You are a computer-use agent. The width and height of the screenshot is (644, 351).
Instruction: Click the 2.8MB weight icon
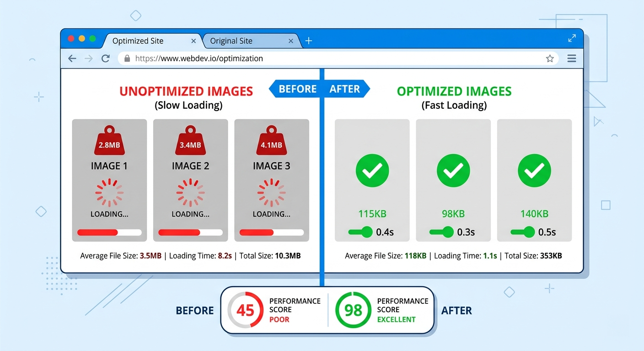109,142
